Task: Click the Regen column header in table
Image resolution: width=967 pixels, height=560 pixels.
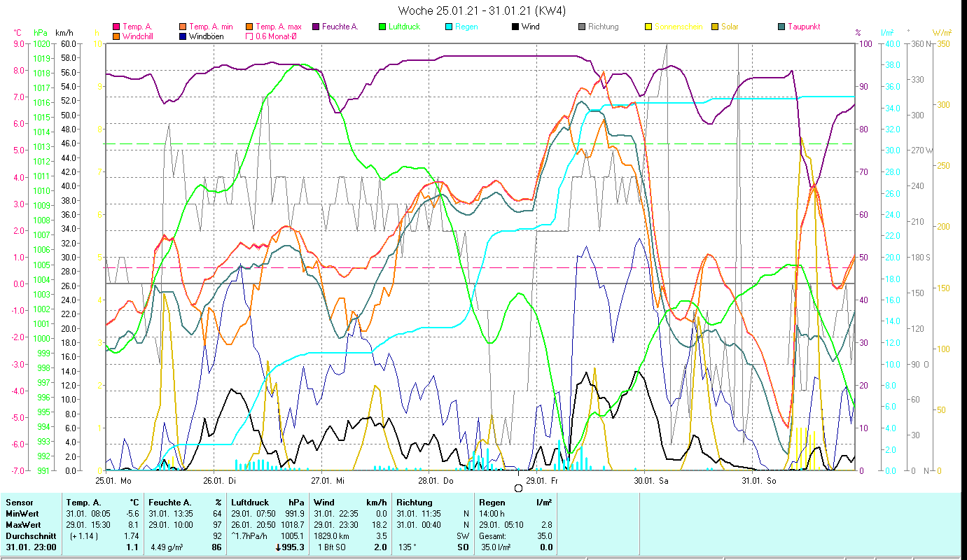Action: (492, 503)
